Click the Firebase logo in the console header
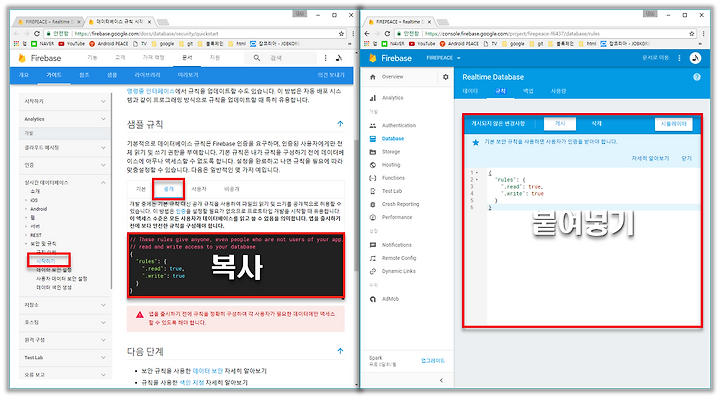The height and width of the screenshot is (398, 720). 390,58
